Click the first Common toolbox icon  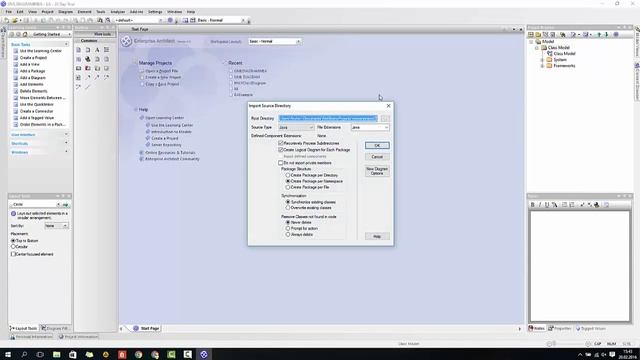click(x=78, y=50)
